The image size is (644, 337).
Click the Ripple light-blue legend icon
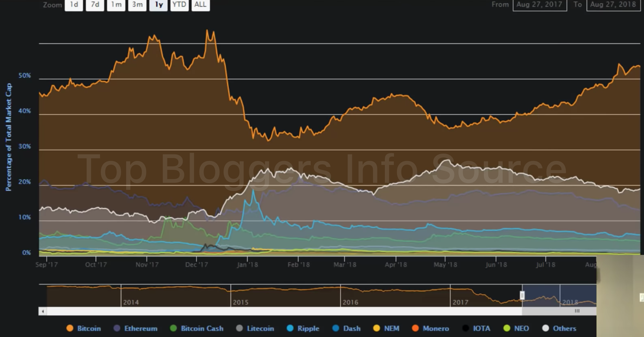(290, 328)
